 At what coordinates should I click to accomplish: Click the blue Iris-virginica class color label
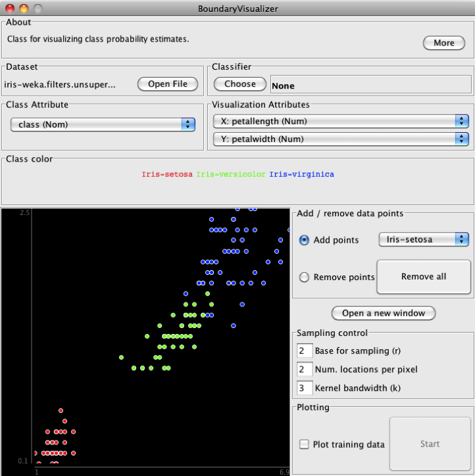coord(301,175)
